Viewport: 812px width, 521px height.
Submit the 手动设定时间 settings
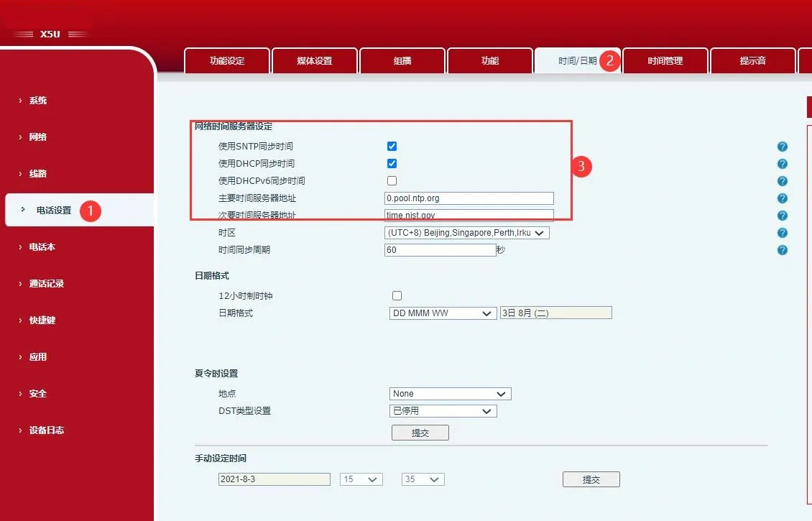pos(591,479)
